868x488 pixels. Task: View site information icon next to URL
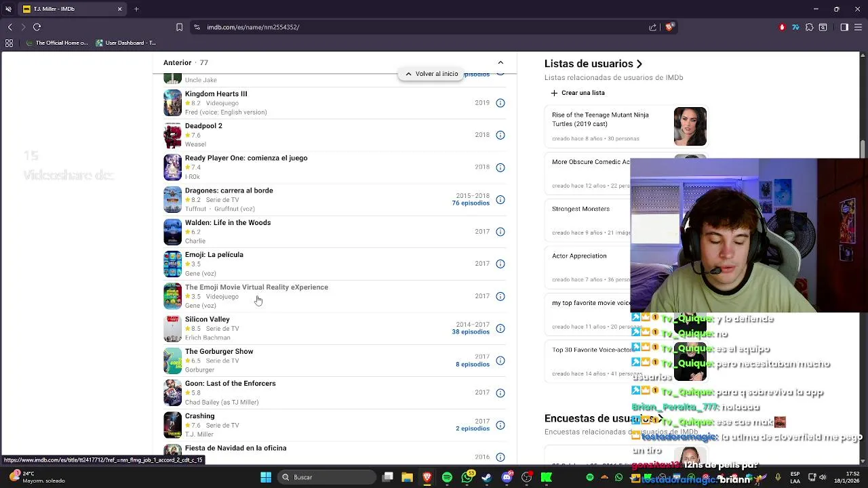point(197,27)
